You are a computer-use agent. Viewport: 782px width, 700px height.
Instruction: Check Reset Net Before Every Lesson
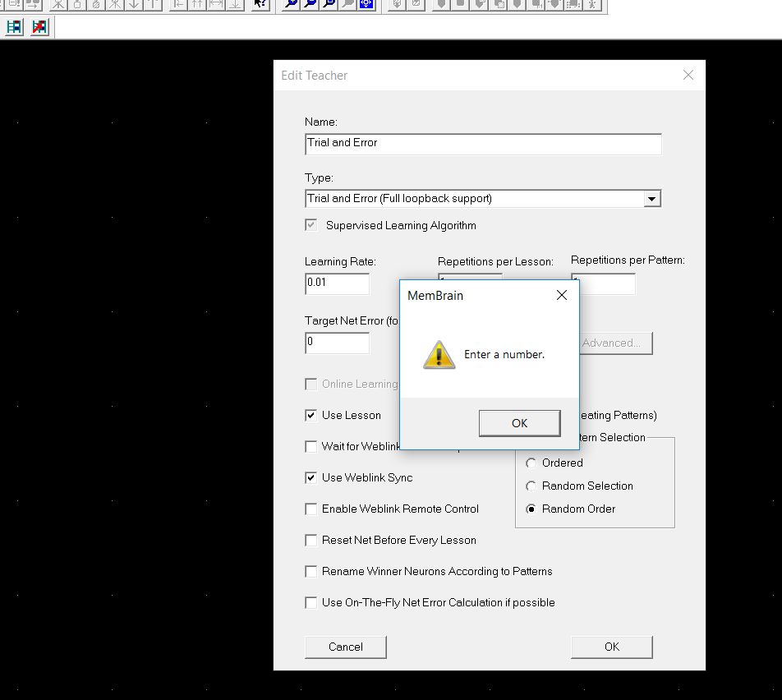311,541
